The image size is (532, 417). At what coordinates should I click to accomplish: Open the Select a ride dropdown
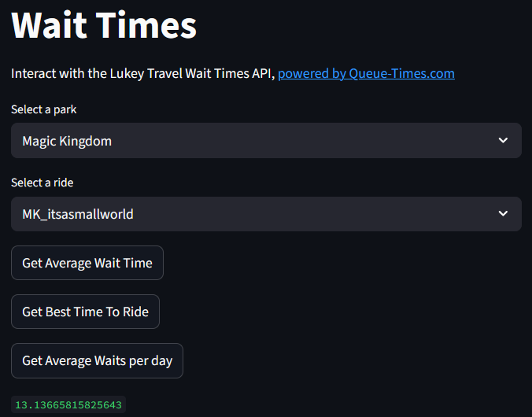tap(266, 214)
